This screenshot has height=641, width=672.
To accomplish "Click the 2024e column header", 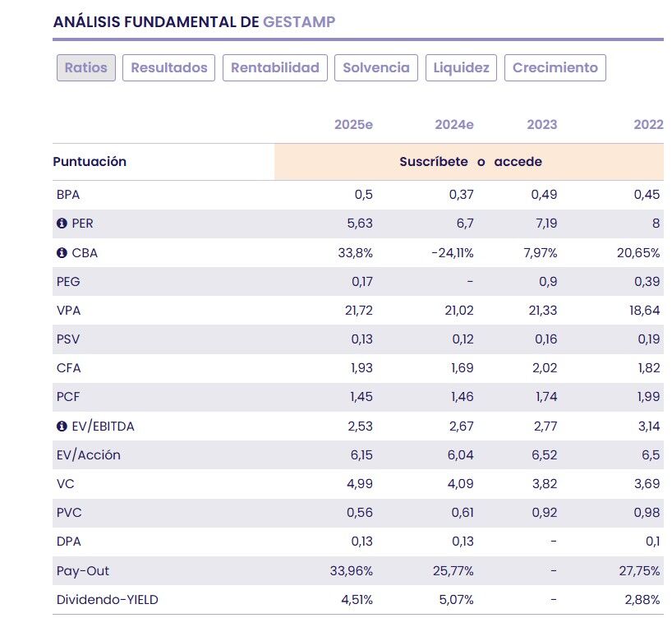I will click(454, 125).
